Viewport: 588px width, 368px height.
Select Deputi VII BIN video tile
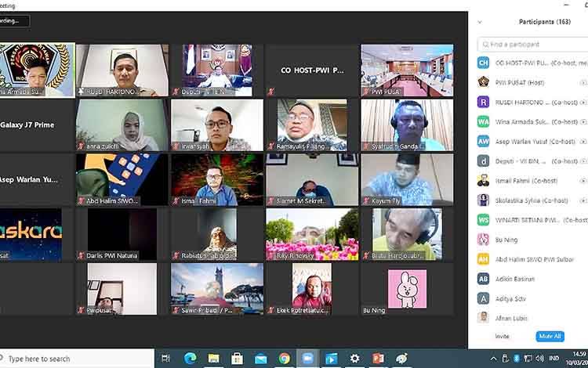click(x=217, y=70)
